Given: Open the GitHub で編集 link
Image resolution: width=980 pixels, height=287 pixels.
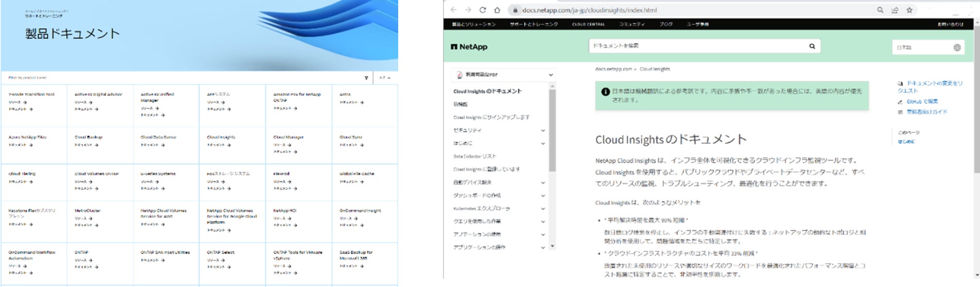Looking at the screenshot, I should click(922, 102).
